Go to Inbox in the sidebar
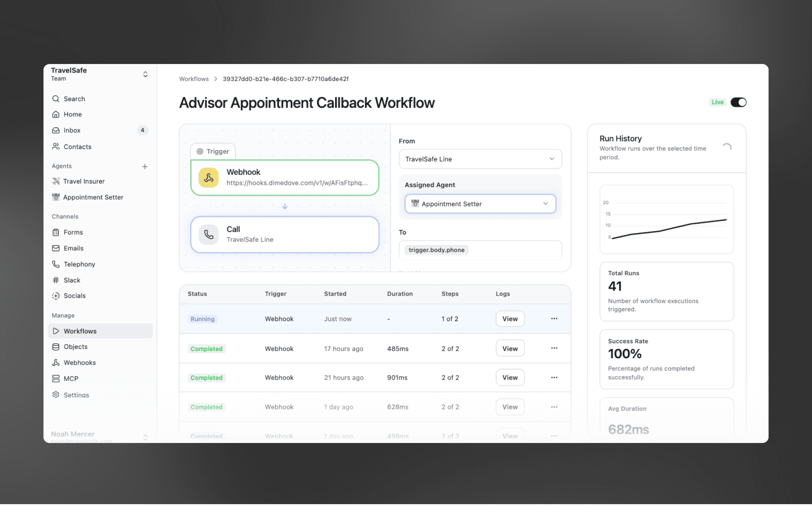 pyautogui.click(x=72, y=130)
